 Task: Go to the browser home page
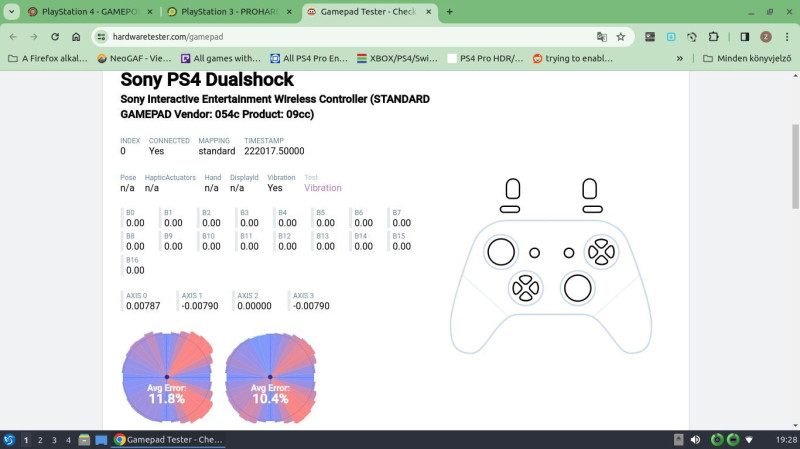coord(76,37)
